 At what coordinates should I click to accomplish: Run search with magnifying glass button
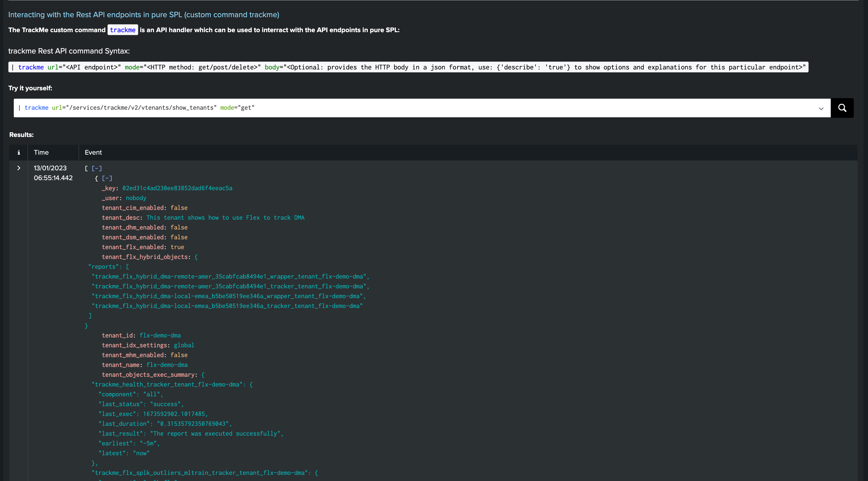click(x=842, y=108)
